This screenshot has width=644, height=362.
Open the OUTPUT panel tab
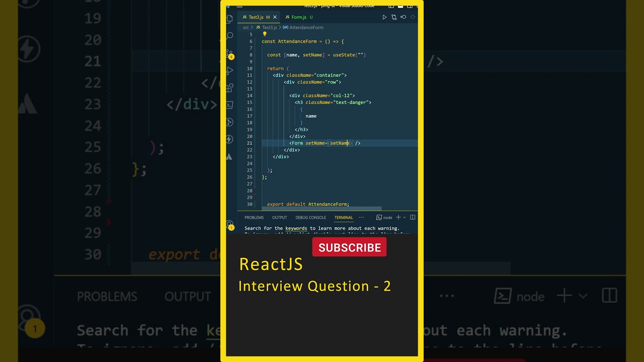pyautogui.click(x=279, y=218)
